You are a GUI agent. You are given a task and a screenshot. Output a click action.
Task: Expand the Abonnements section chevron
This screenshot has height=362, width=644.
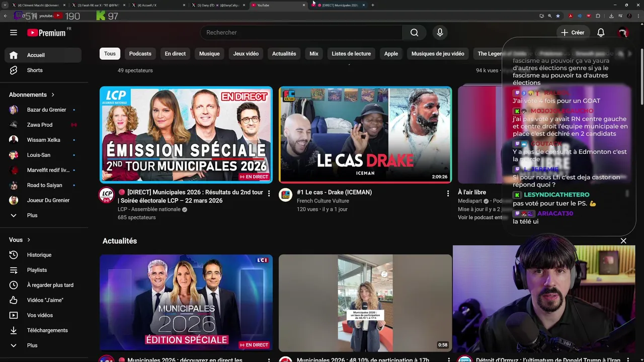pyautogui.click(x=52, y=95)
